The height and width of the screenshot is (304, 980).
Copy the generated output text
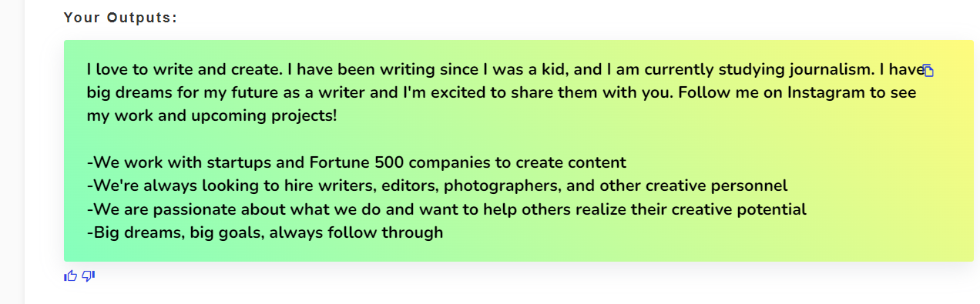tap(928, 71)
